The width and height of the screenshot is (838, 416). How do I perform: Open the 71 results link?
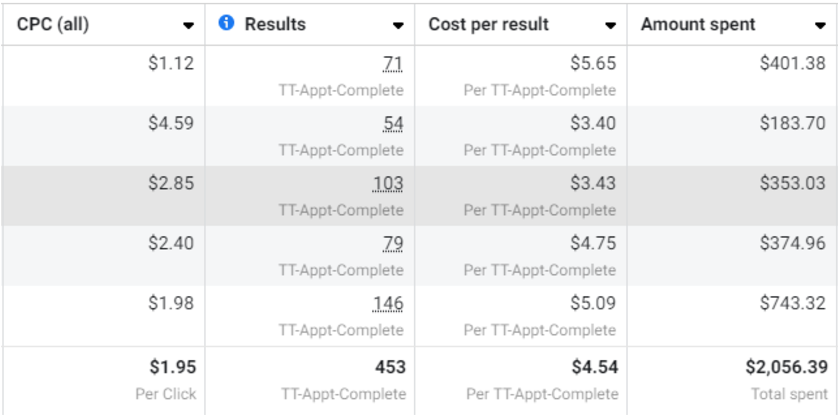[x=393, y=64]
